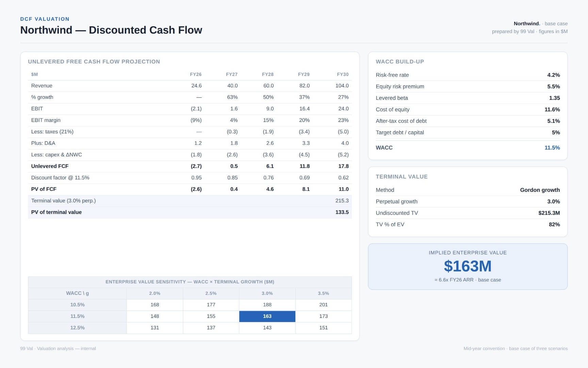Viewport: 588px width, 368px height.
Task: Click sensitivity cell 131
Action: 155,328
